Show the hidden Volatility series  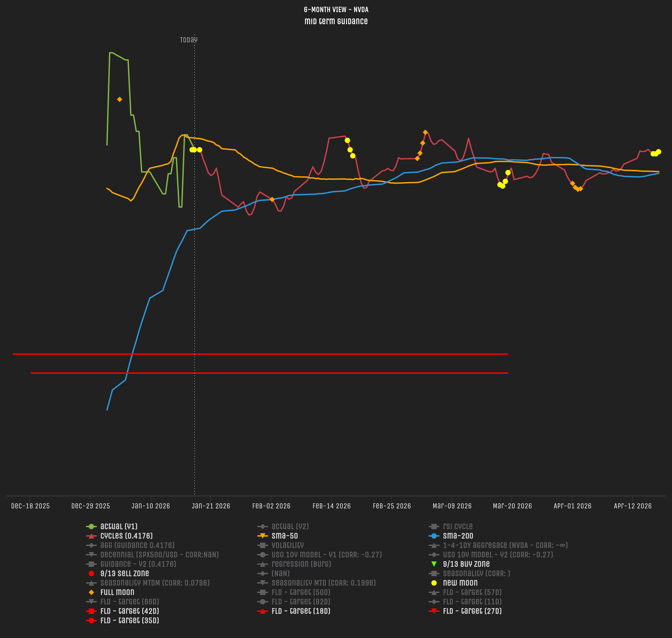pyautogui.click(x=287, y=546)
